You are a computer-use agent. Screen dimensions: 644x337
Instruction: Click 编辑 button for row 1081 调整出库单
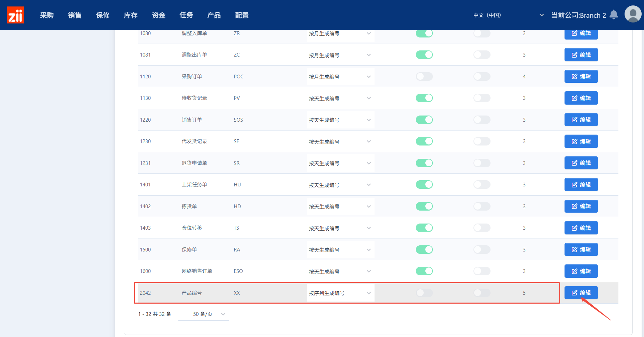(581, 55)
